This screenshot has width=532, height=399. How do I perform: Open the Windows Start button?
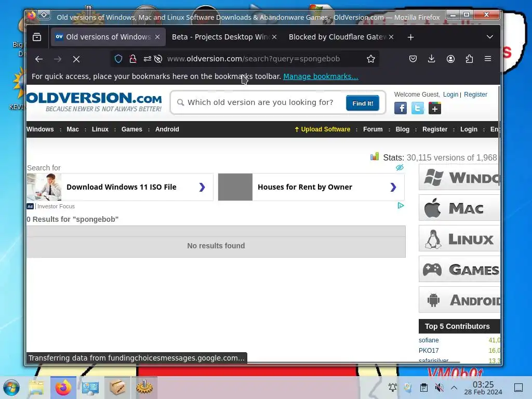pos(11,388)
